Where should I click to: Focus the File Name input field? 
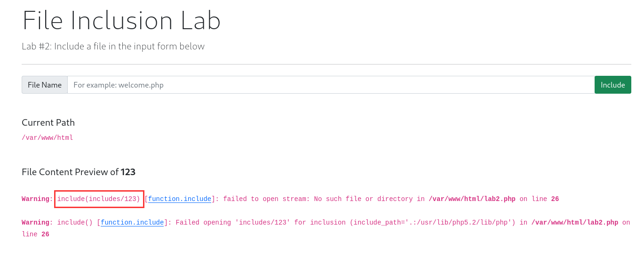331,85
